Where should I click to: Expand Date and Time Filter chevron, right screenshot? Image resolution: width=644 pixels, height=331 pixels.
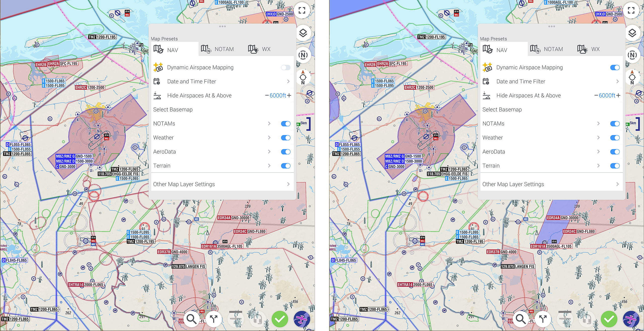[618, 81]
